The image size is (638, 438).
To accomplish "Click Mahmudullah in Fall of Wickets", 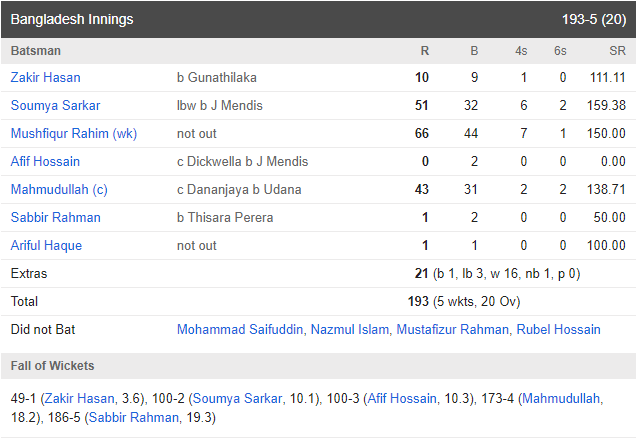I will click(x=561, y=399).
